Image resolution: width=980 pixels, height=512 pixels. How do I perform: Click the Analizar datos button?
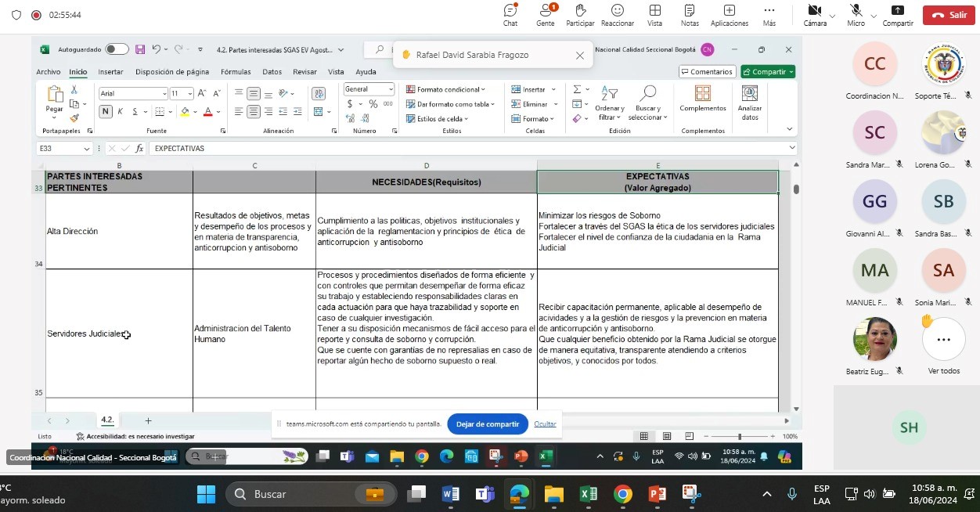coord(750,103)
